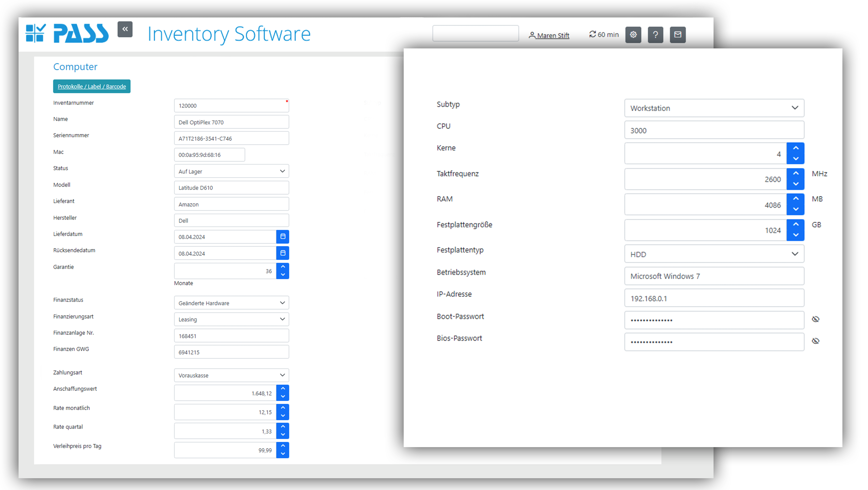Open Protokolle / Label / Barcode

pyautogui.click(x=92, y=86)
